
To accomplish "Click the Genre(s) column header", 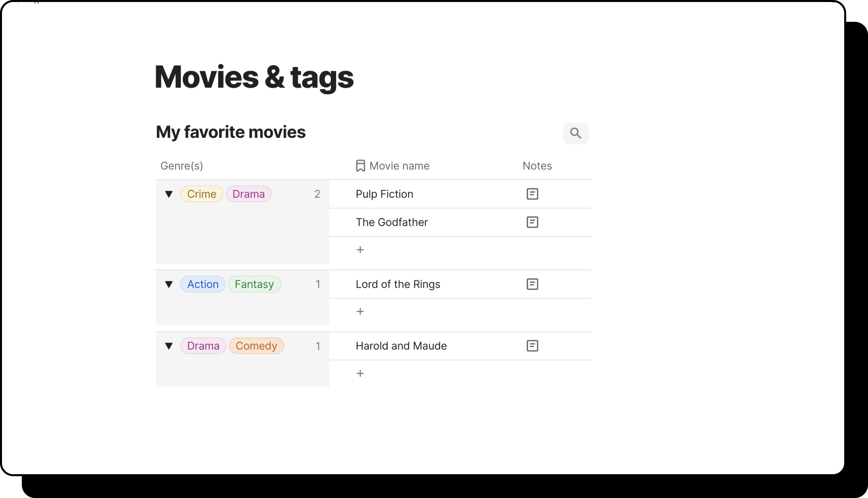I will pos(181,166).
